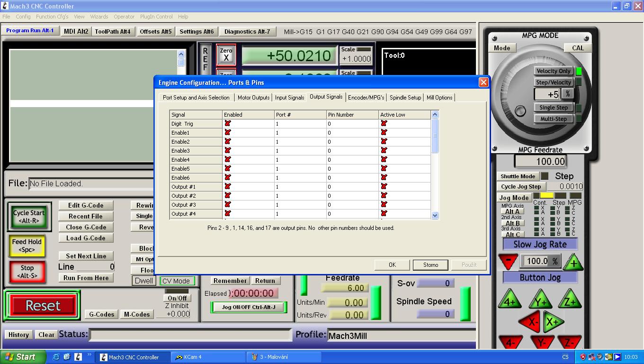644x364 pixels.
Task: Click the X+ jog arrow button
Action: click(553, 322)
